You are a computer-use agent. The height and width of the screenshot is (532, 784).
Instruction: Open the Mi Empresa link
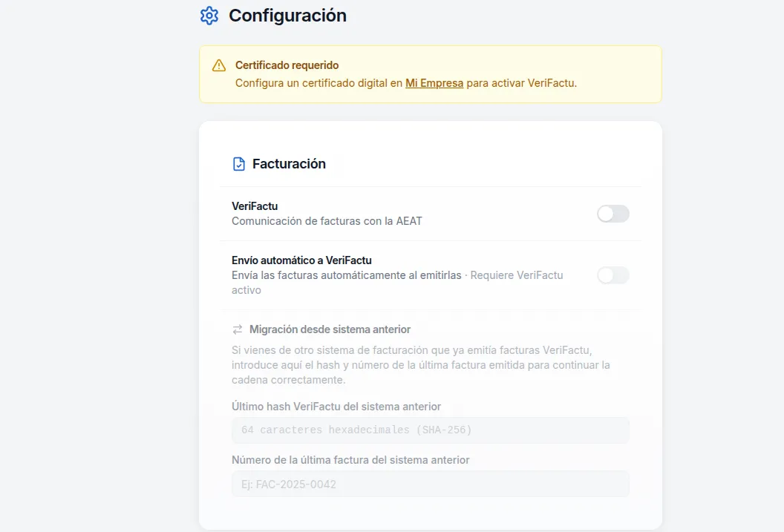(434, 83)
